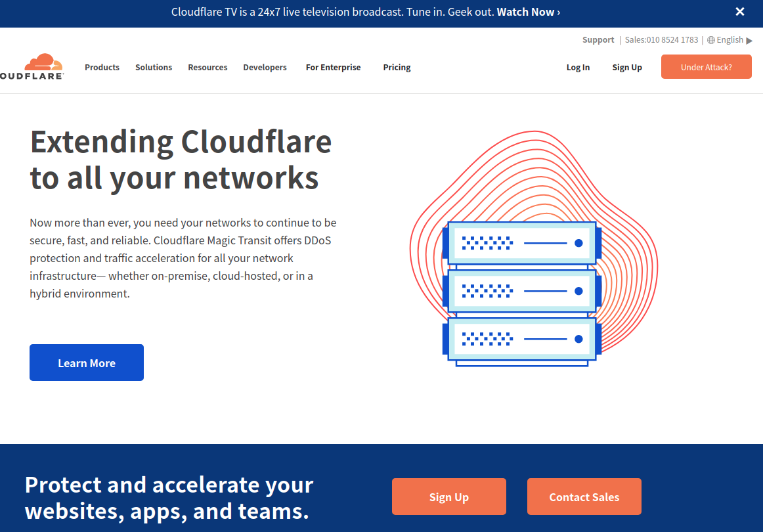This screenshot has height=532, width=763.
Task: Open the Products menu
Action: tap(102, 67)
